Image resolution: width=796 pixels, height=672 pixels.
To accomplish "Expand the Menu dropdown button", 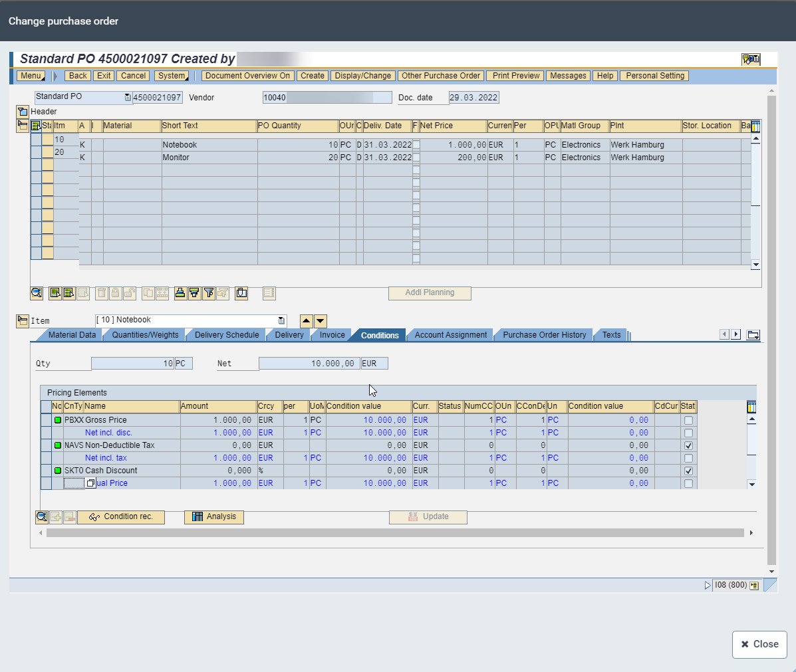I will pyautogui.click(x=31, y=76).
